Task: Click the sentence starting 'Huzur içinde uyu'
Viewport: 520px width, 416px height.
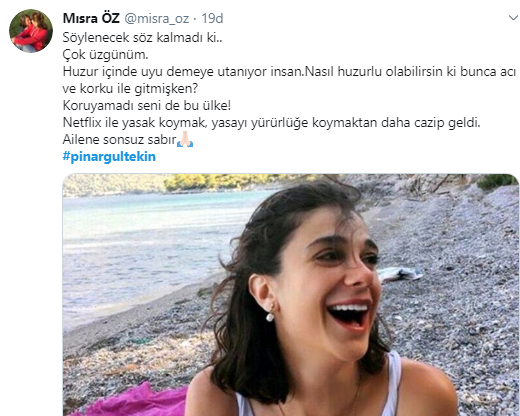Action: (289, 72)
